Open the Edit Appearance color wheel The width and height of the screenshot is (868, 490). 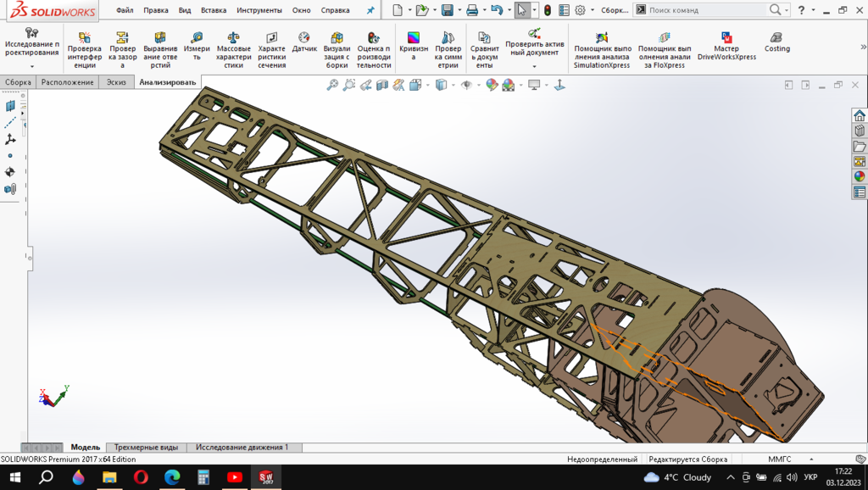coord(491,85)
